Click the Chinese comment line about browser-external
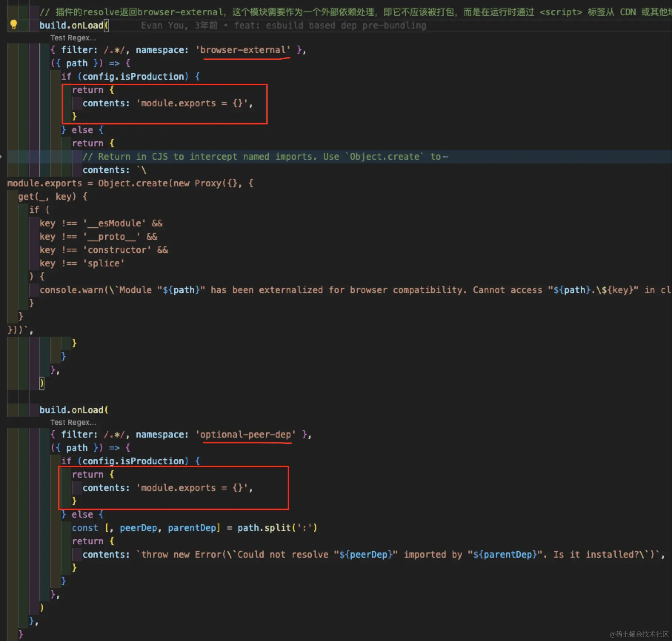The width and height of the screenshot is (672, 641). click(356, 12)
